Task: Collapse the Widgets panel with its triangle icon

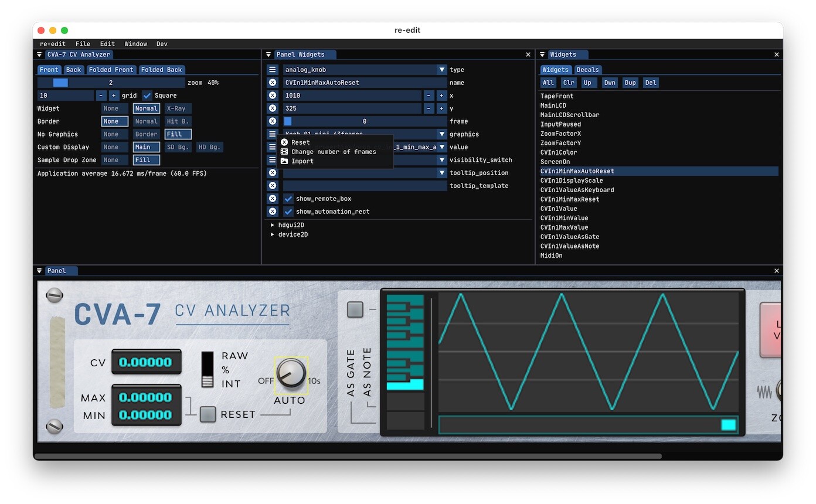Action: pyautogui.click(x=542, y=55)
